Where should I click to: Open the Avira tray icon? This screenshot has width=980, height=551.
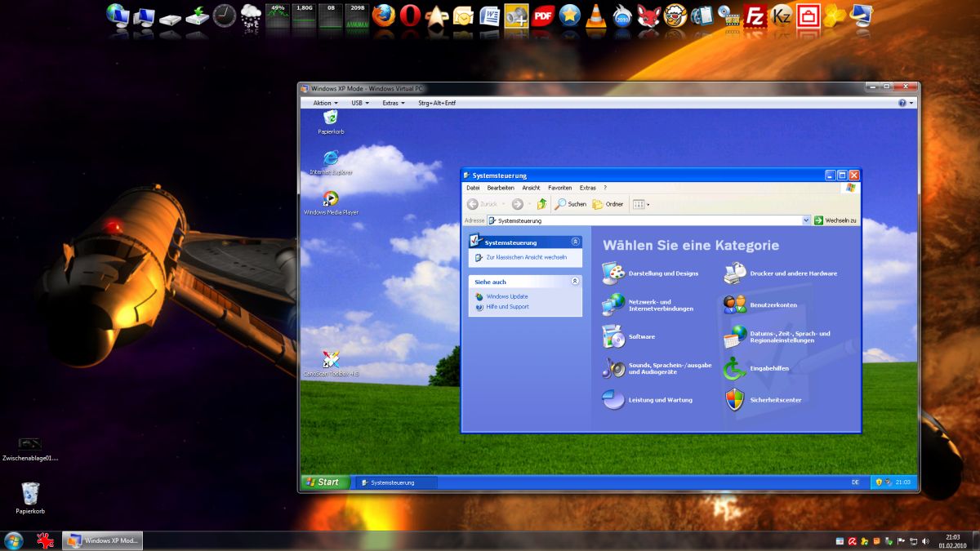click(852, 541)
